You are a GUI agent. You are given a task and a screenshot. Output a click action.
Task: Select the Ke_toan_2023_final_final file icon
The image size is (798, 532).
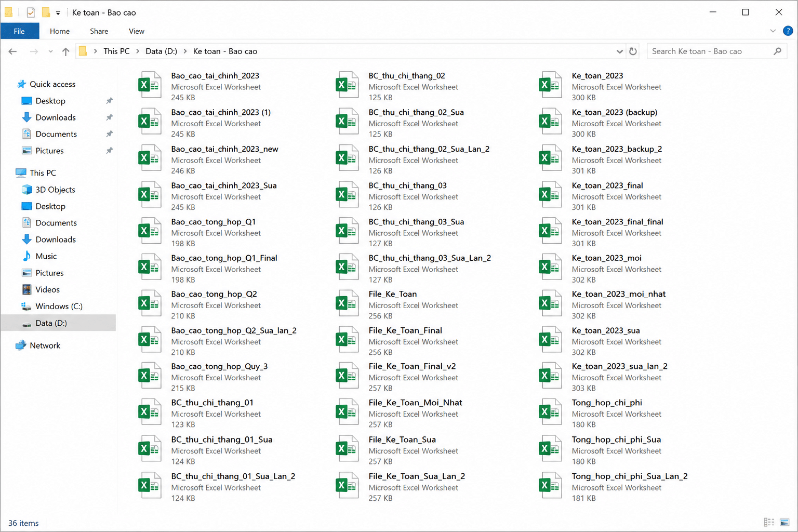(550, 231)
